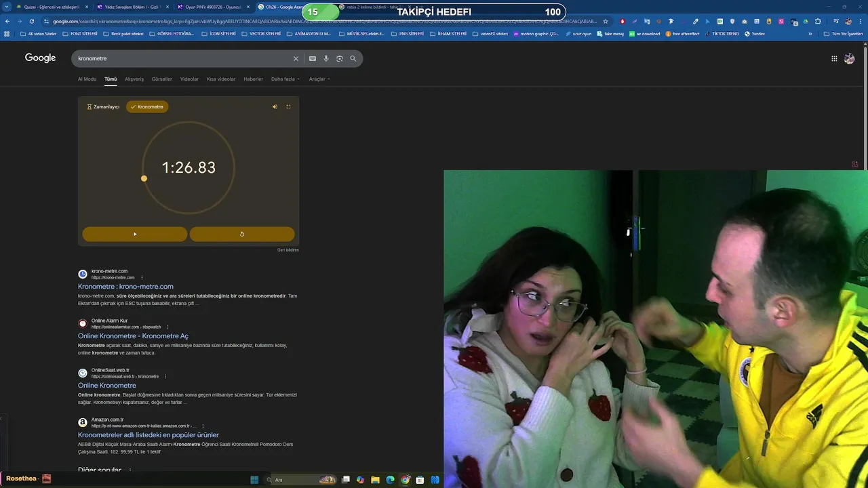Expand the Daha fazla dropdown
Image resolution: width=868 pixels, height=488 pixels.
click(285, 79)
